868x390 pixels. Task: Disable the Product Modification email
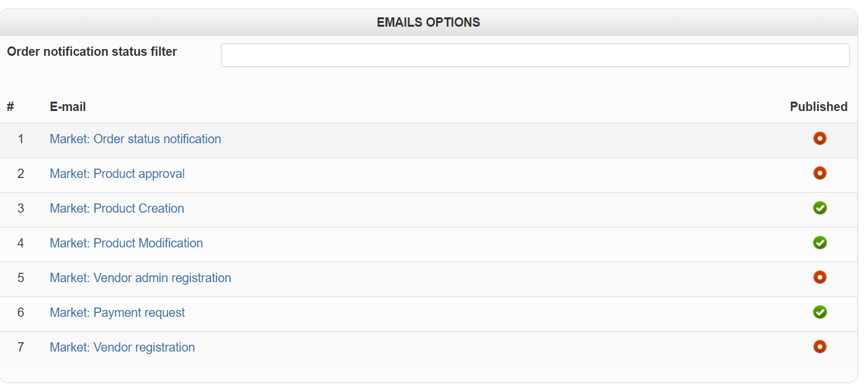[x=820, y=242]
